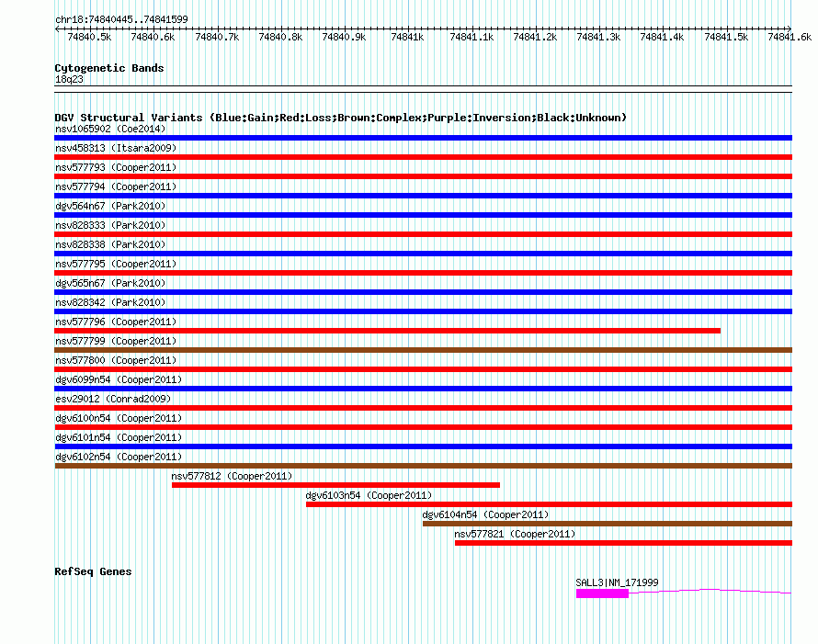Click the DGV Structural Variants track title
818x644 pixels.
340,118
